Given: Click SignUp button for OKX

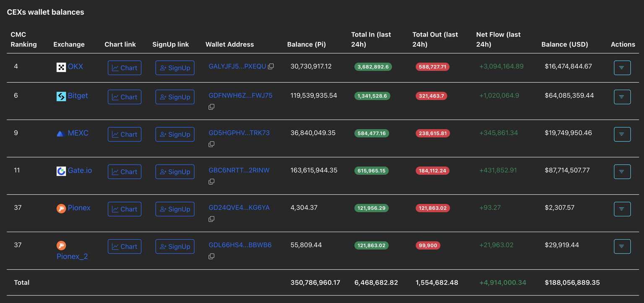Looking at the screenshot, I should 175,68.
